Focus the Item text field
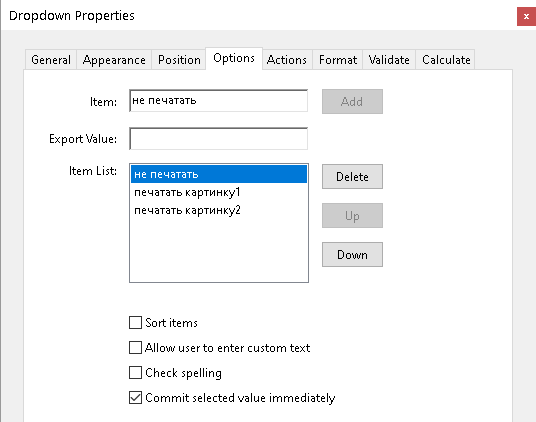Viewport: 536px width, 422px height. (x=218, y=100)
